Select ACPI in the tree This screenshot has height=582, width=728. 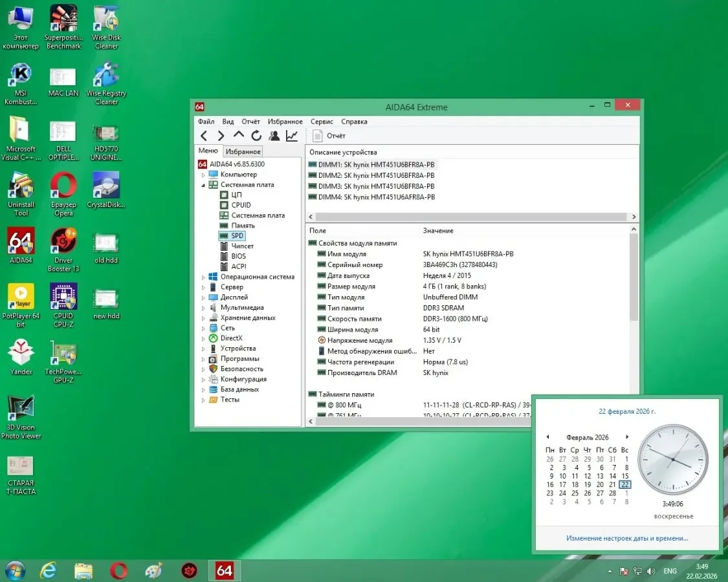click(x=239, y=266)
